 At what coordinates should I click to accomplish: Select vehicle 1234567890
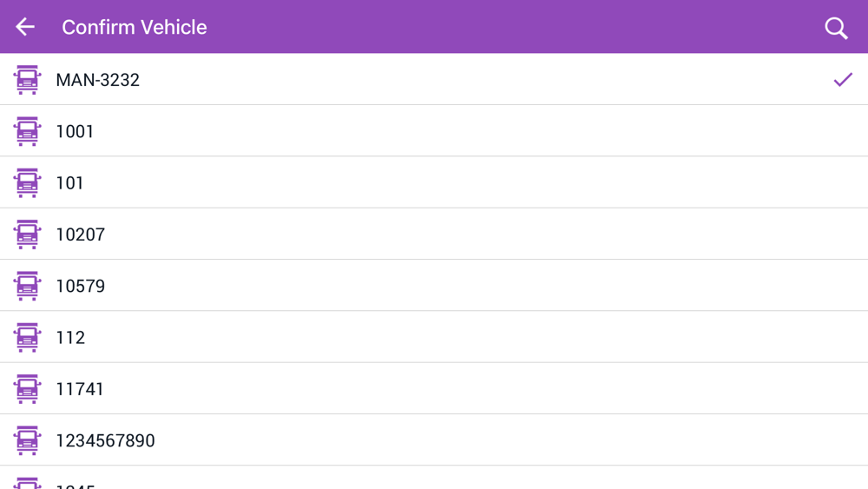point(105,440)
